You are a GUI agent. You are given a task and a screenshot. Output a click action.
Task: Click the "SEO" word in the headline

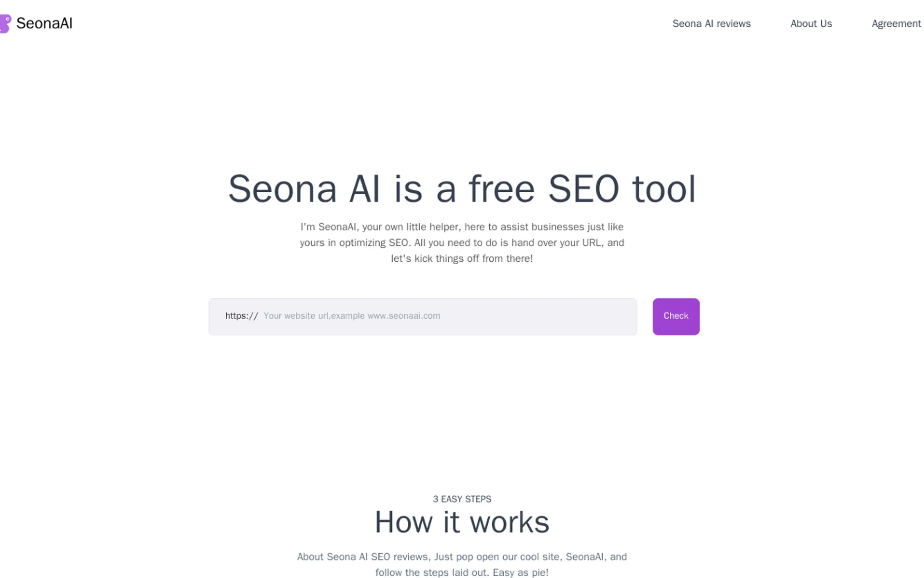[583, 189]
